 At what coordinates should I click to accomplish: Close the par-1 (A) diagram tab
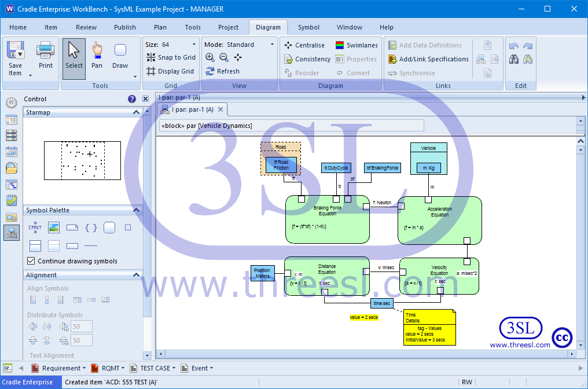(x=220, y=109)
